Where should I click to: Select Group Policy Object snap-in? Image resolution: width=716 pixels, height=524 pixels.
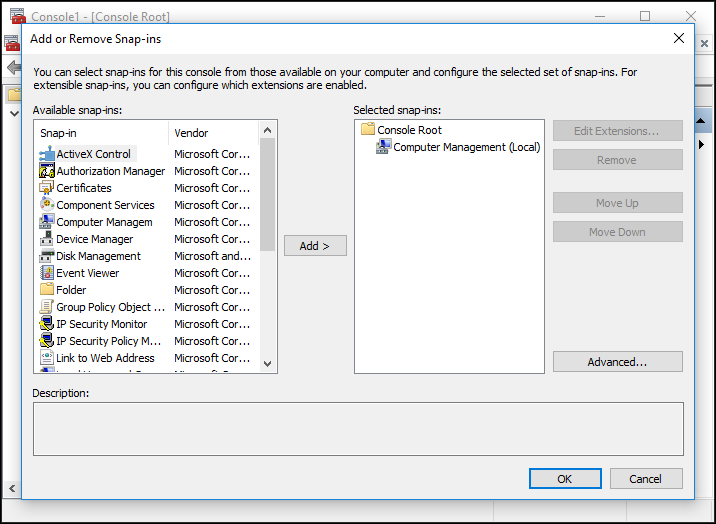click(x=110, y=307)
